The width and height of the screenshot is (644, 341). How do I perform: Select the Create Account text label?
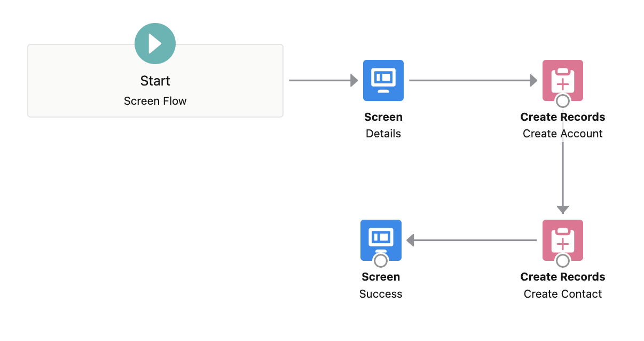[x=562, y=133]
